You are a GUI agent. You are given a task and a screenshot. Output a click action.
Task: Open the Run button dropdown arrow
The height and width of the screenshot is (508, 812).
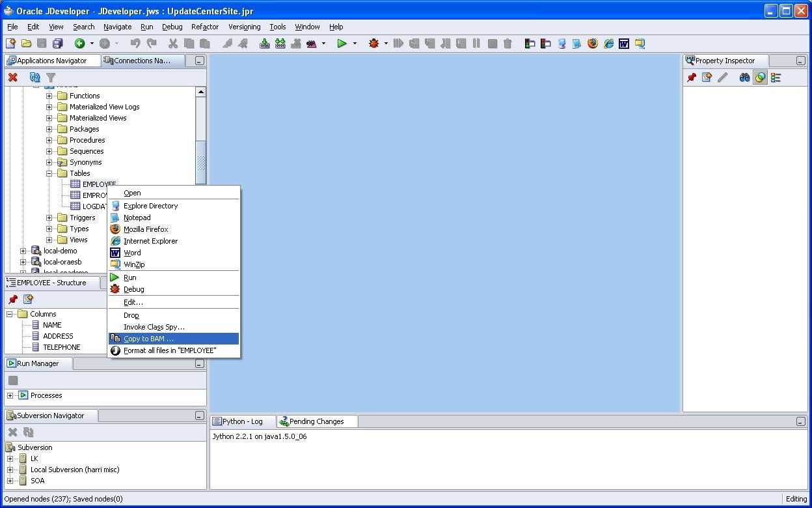[355, 44]
